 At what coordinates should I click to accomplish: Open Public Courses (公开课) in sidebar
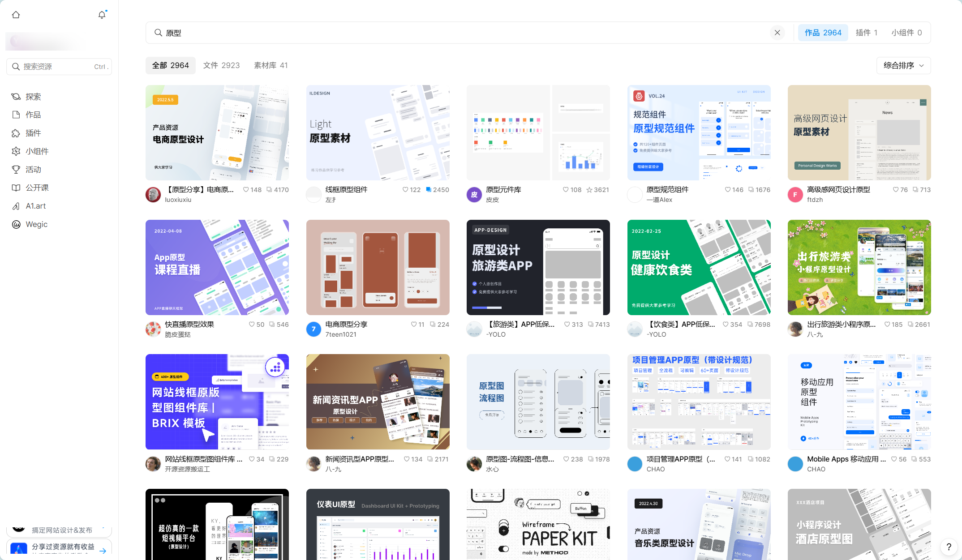click(37, 188)
